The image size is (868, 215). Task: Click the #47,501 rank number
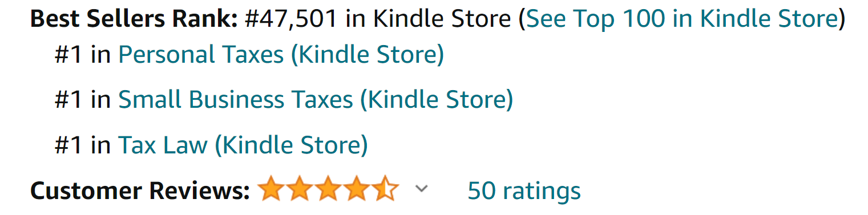(291, 19)
